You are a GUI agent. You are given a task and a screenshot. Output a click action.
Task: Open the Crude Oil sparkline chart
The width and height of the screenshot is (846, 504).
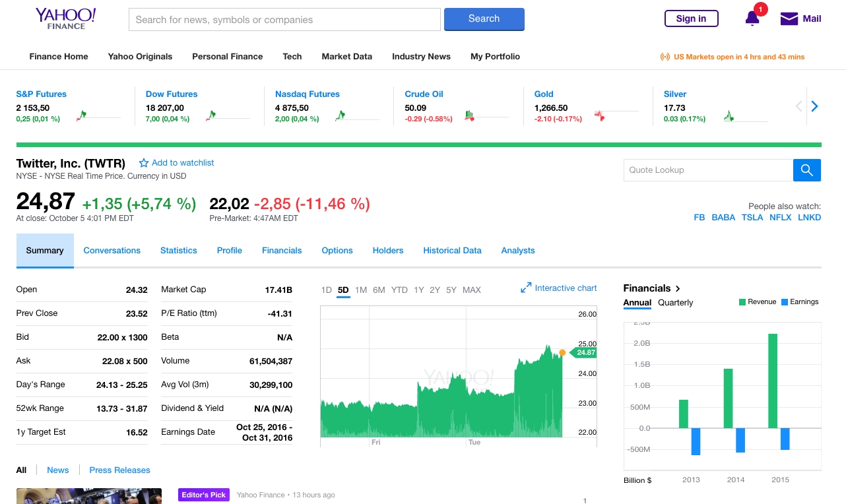486,115
